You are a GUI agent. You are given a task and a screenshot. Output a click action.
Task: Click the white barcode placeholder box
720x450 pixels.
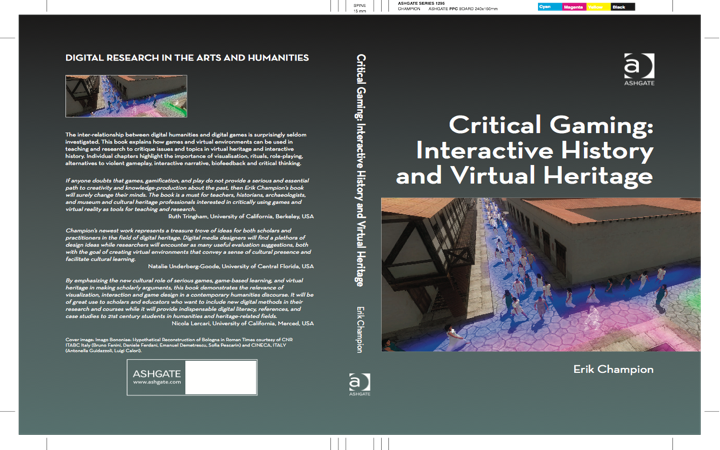[x=220, y=377]
